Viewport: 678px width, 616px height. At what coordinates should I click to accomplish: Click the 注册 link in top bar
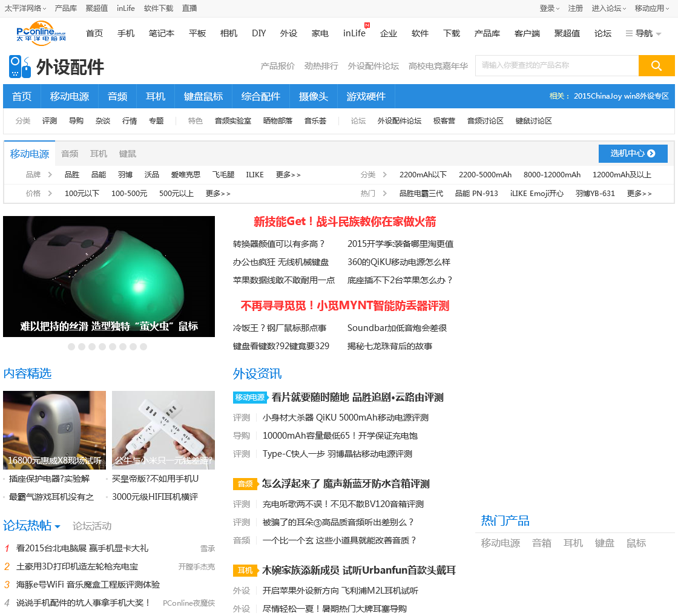click(575, 8)
